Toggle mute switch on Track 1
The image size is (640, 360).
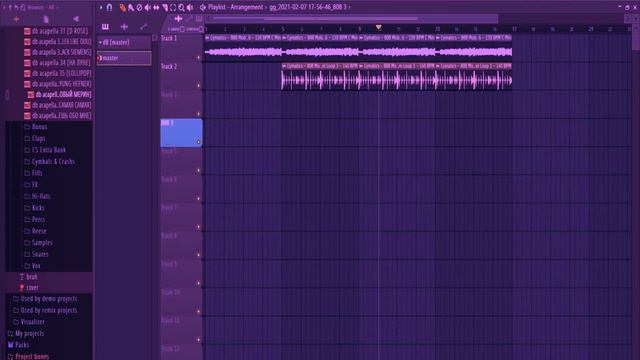(199, 58)
